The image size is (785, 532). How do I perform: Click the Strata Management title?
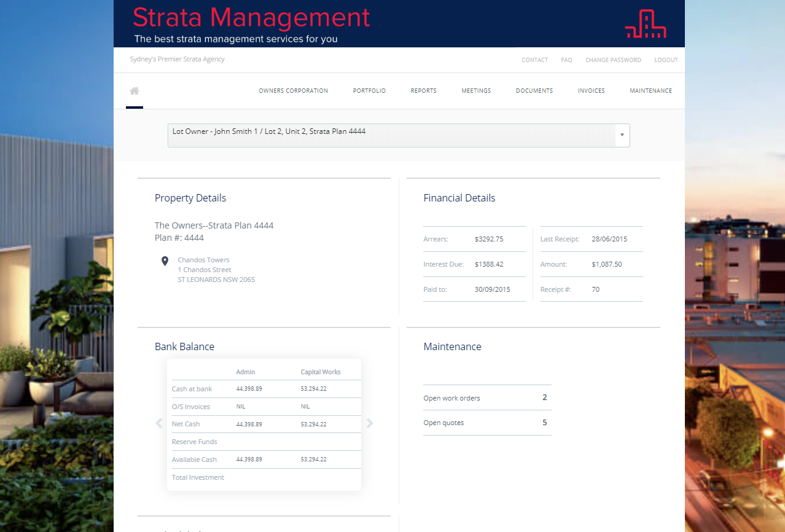pos(251,17)
